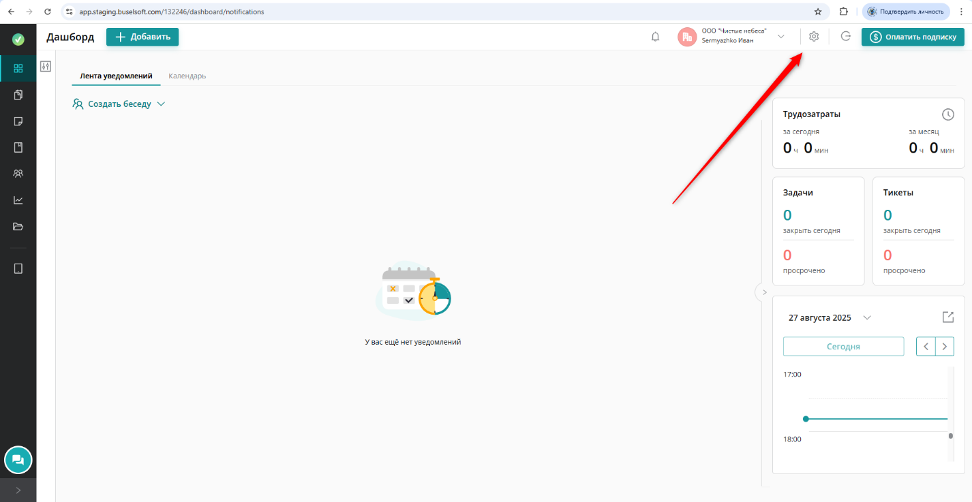Expand the company account dropdown chevron
This screenshot has height=502, width=972.
[781, 37]
